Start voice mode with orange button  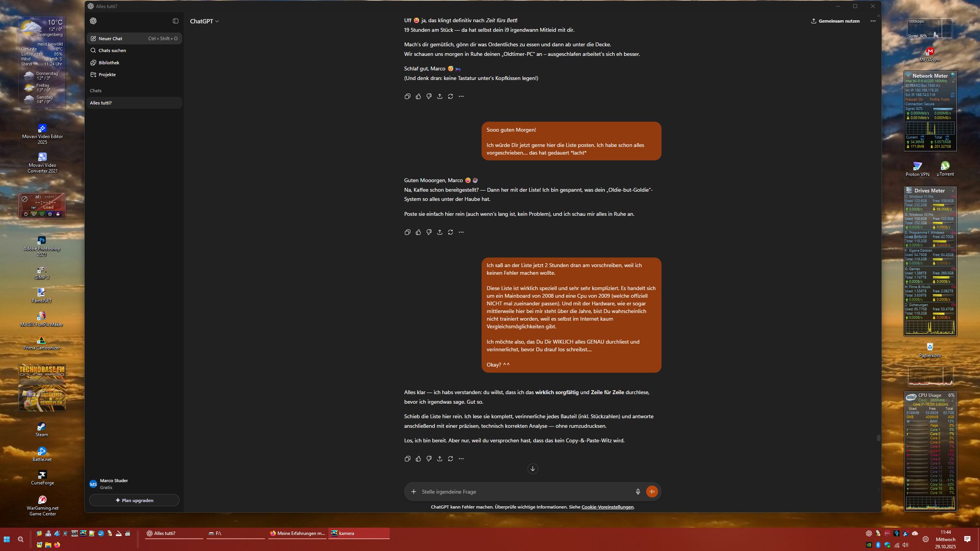[x=652, y=492]
